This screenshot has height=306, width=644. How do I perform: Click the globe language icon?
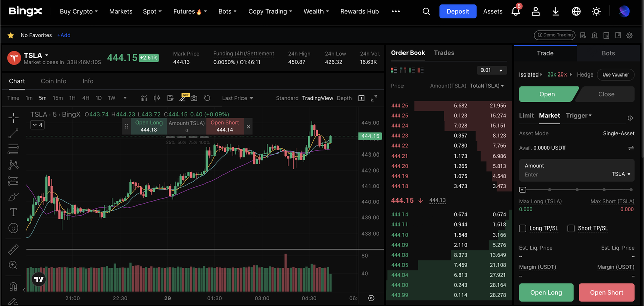point(576,11)
